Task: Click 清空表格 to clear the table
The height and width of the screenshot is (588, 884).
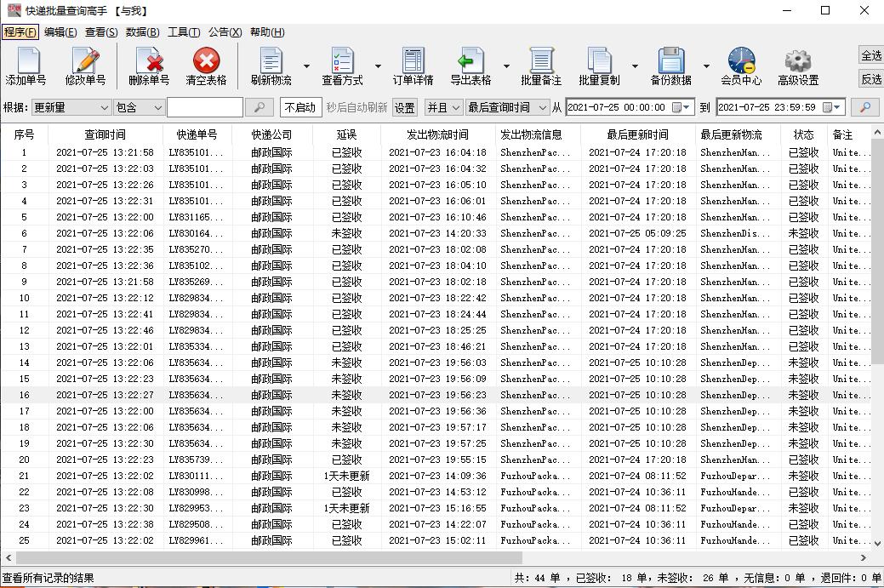Action: (207, 66)
